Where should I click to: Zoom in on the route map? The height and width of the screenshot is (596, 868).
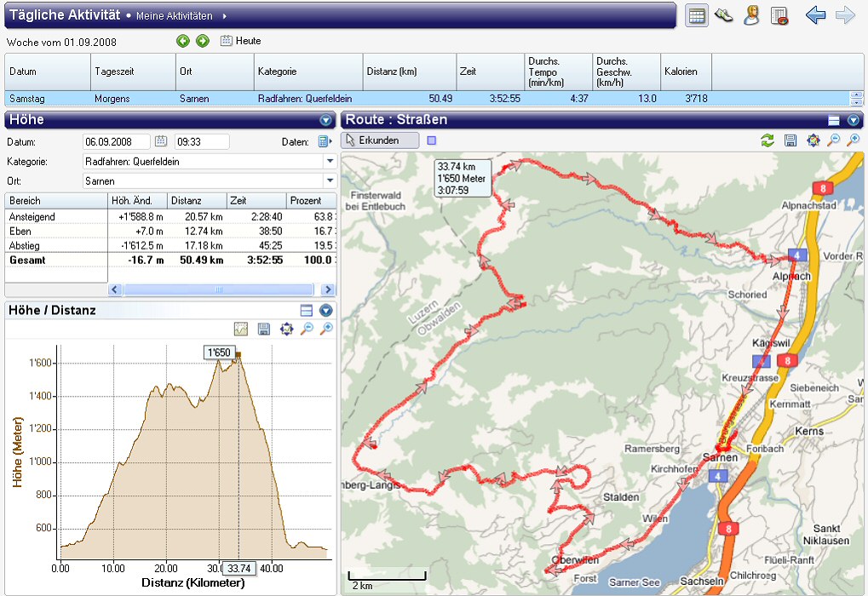tap(853, 140)
